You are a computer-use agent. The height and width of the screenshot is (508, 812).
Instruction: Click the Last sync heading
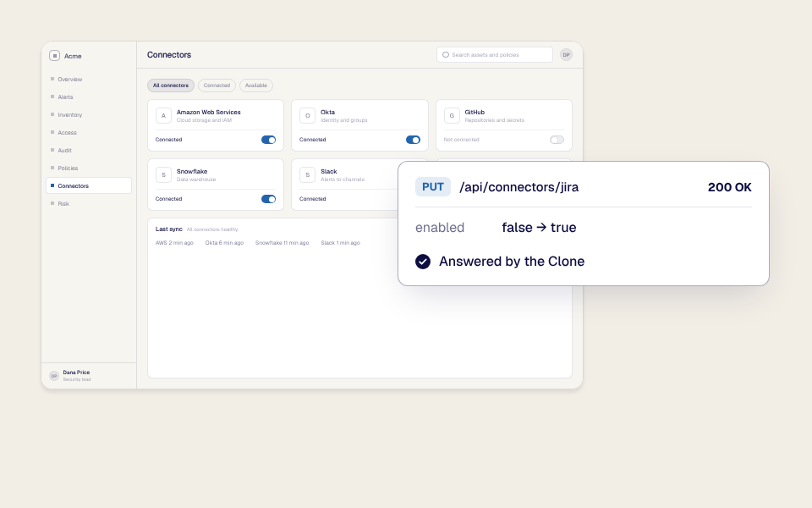click(169, 229)
